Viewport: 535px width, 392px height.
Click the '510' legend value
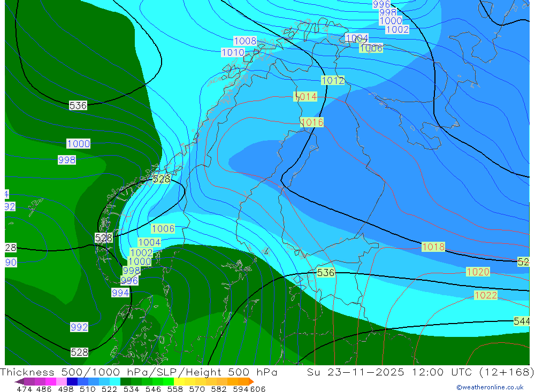click(88, 389)
